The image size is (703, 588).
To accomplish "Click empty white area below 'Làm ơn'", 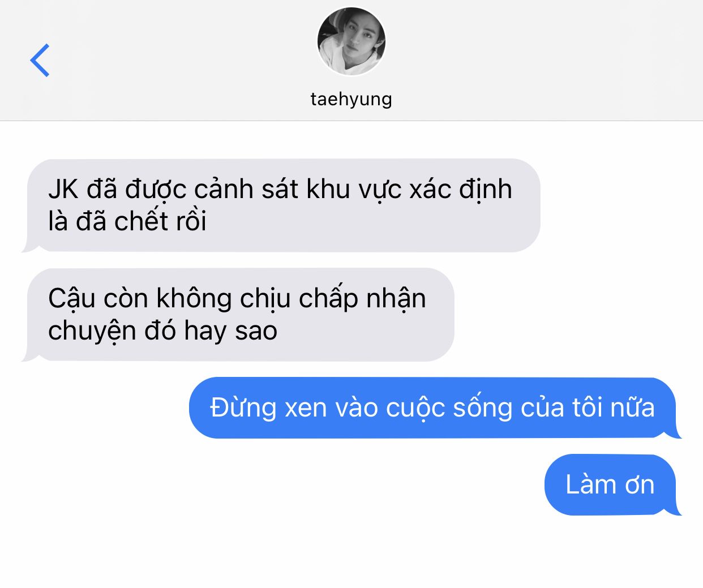I will pos(351,552).
